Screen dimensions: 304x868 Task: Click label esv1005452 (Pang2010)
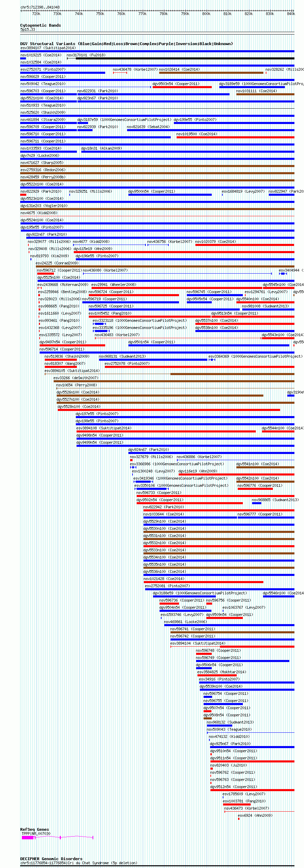tap(110, 313)
